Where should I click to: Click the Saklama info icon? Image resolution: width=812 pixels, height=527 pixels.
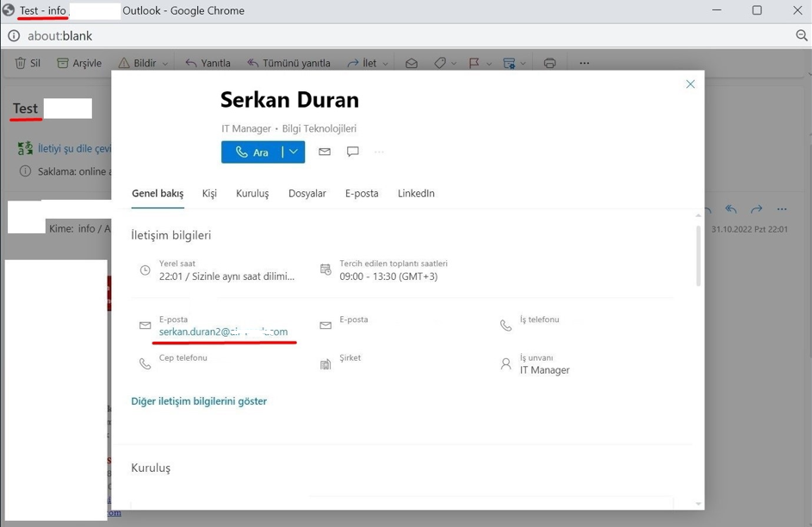25,171
